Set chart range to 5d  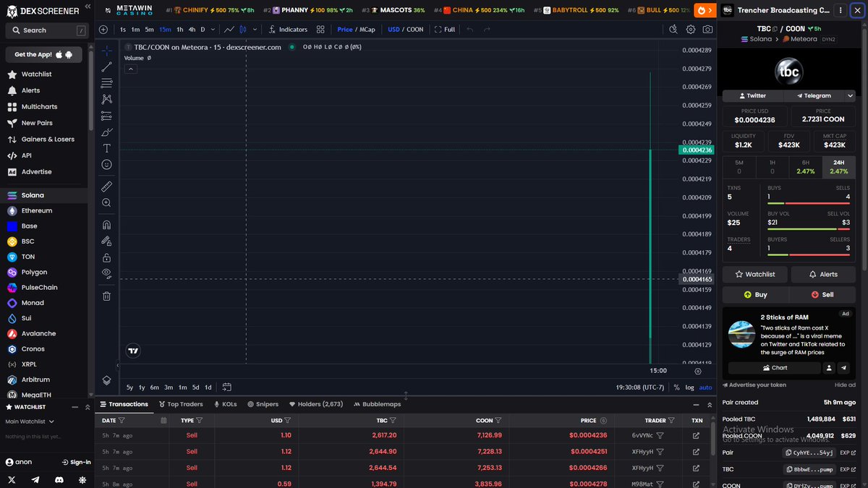(195, 387)
